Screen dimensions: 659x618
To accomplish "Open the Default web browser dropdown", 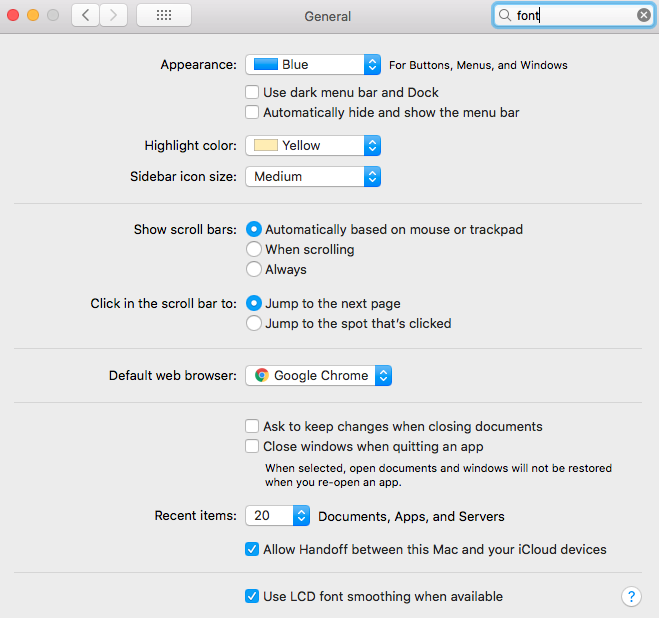I will pyautogui.click(x=319, y=375).
